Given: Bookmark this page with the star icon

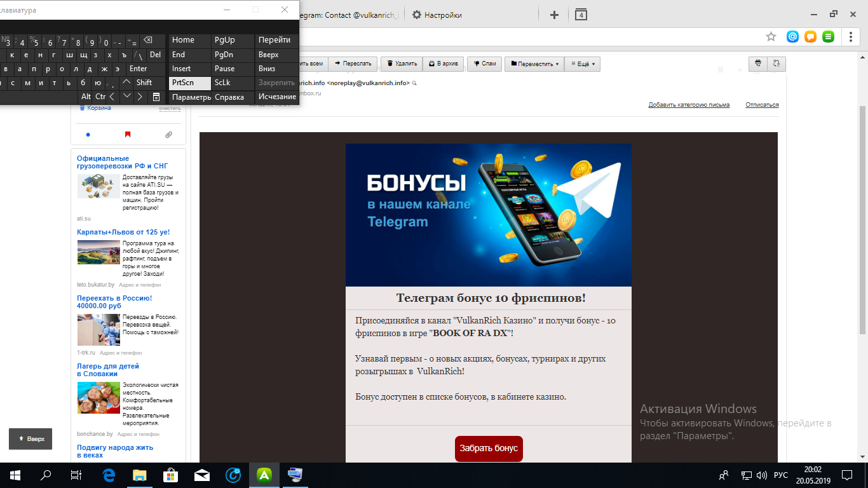Looking at the screenshot, I should click(x=771, y=37).
